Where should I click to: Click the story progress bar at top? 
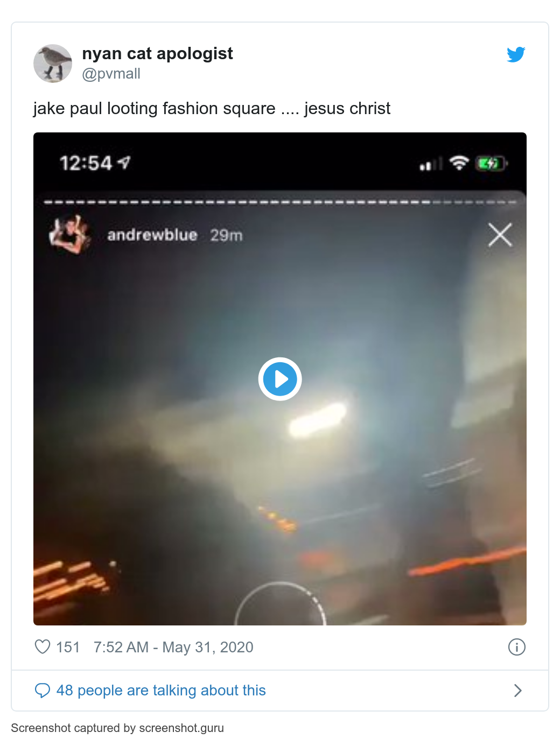[280, 202]
